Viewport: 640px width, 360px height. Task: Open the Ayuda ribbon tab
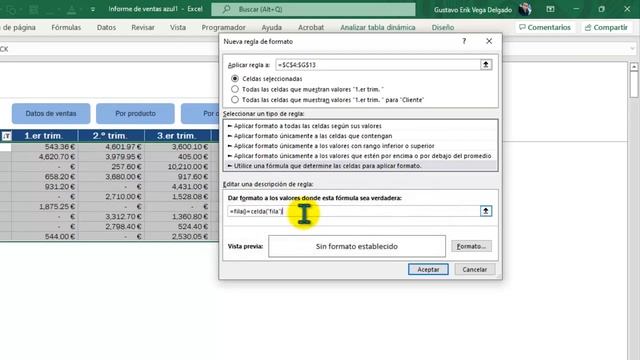272,27
